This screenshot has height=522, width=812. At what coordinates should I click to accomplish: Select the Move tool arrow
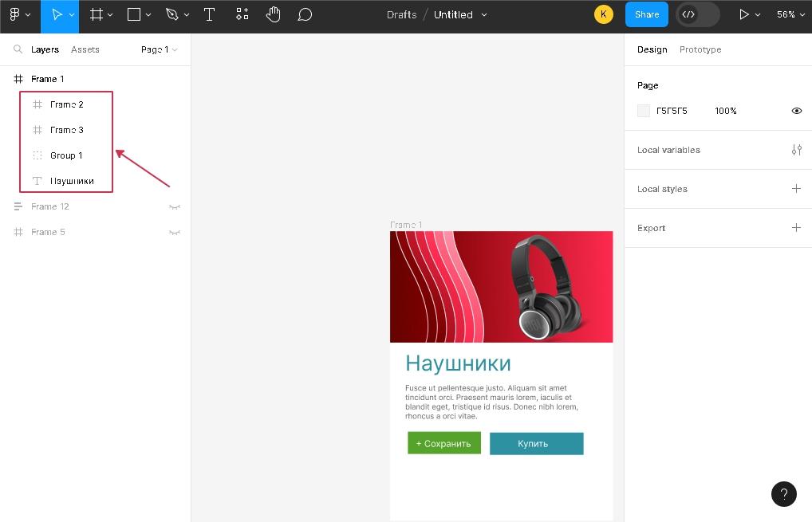[x=57, y=15]
